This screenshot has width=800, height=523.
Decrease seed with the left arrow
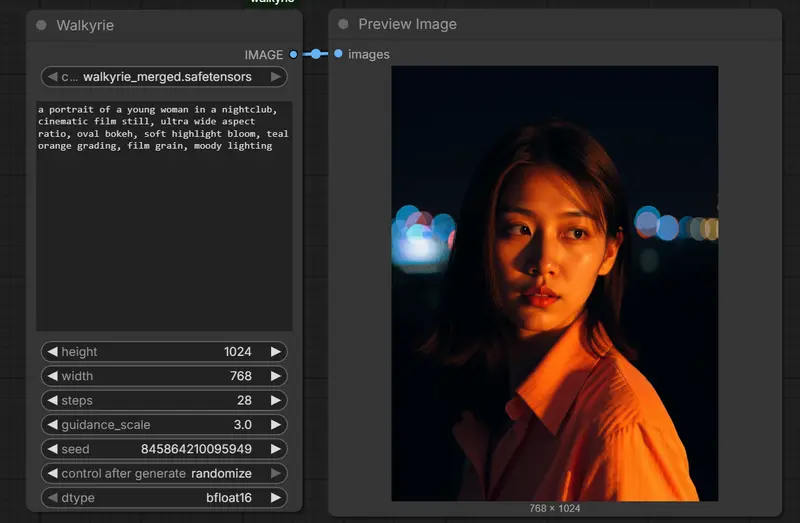pos(52,449)
